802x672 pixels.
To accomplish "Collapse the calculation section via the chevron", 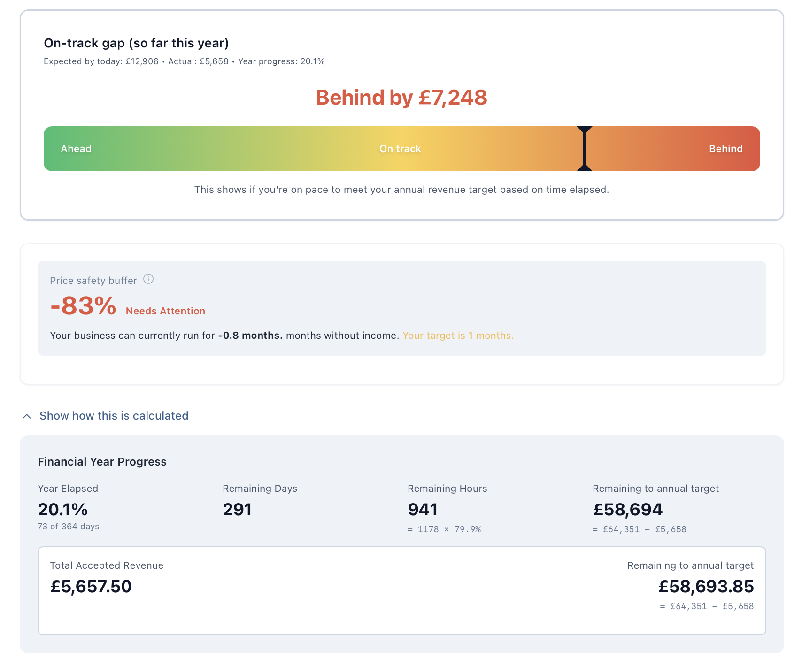I will pyautogui.click(x=27, y=416).
